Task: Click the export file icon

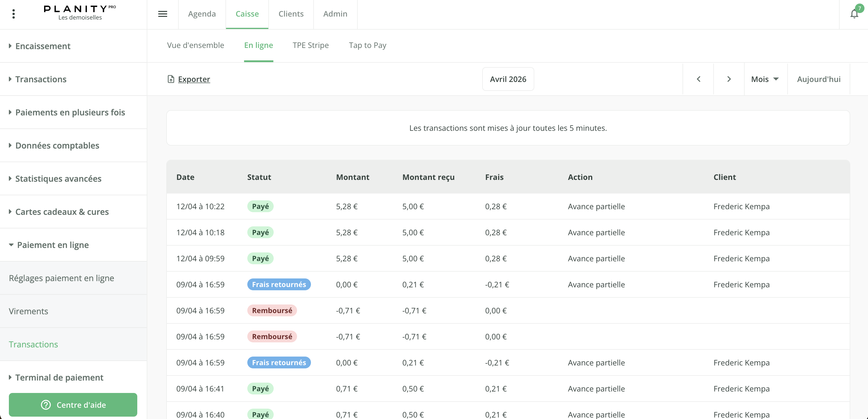Action: coord(171,79)
